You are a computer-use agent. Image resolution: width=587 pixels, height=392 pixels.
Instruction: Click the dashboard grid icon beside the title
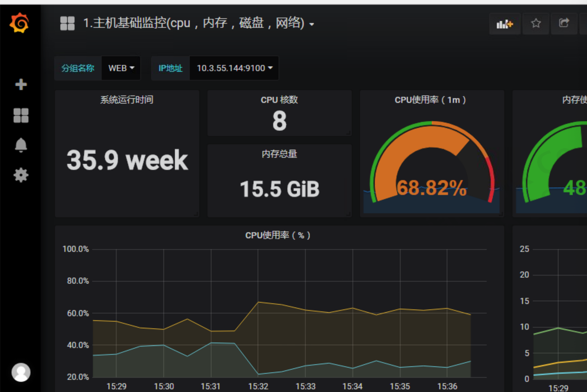[67, 23]
